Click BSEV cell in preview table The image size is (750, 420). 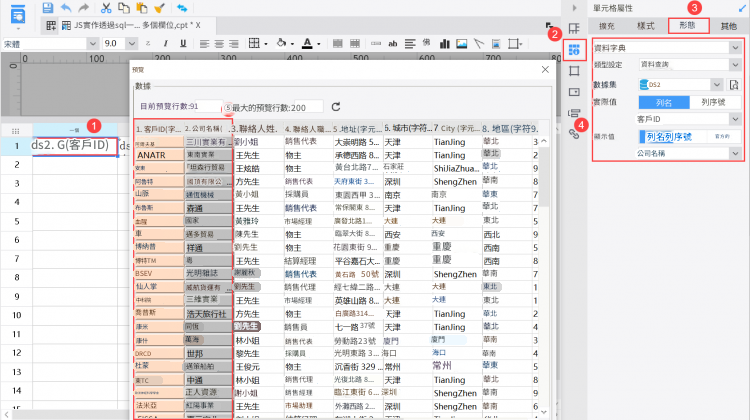tap(159, 274)
